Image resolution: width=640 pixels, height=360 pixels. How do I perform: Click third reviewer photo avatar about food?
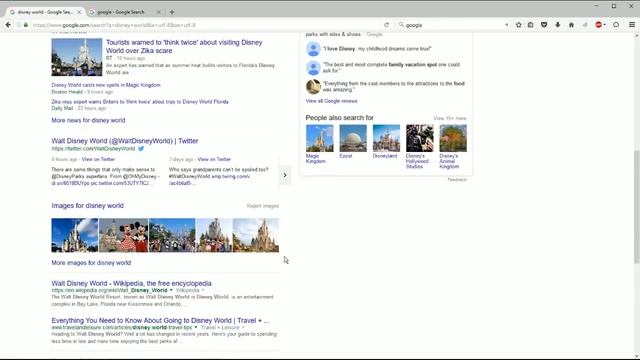tap(313, 87)
